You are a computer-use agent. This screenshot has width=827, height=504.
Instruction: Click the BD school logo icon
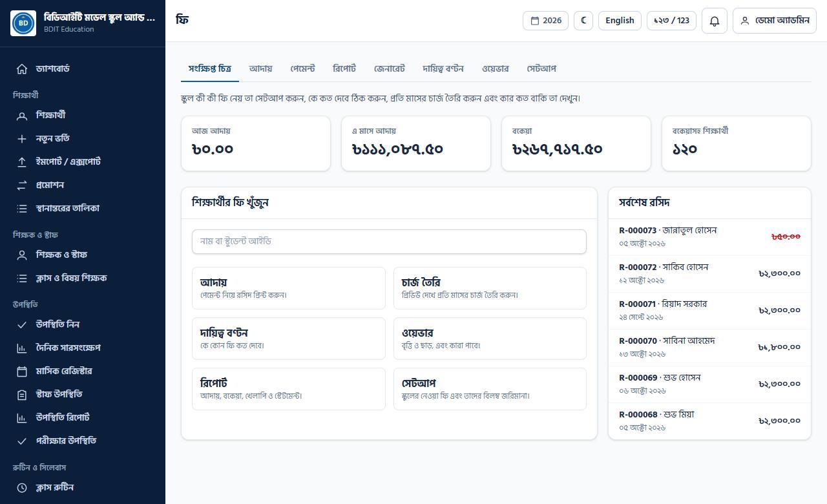coord(23,23)
